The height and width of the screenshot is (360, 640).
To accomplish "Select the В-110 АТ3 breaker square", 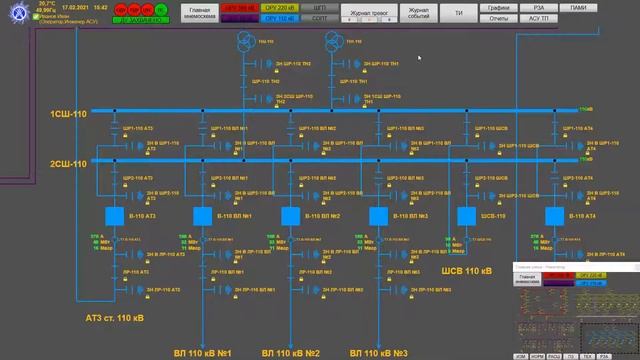I will 115,216.
